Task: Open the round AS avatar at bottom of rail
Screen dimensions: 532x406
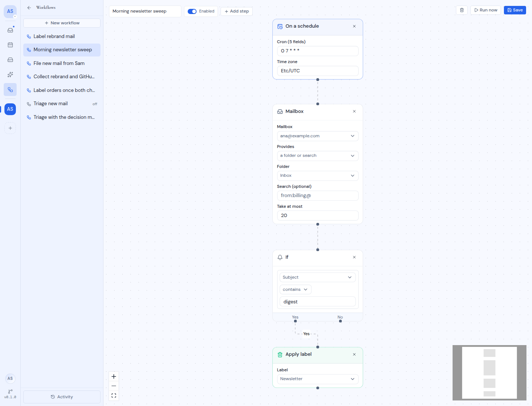Action: 10,378
